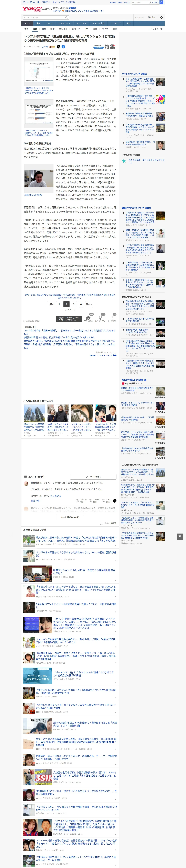This screenshot has height=868, width=186.
Task: Go to page 1 of the article
Action: click(x=59, y=304)
